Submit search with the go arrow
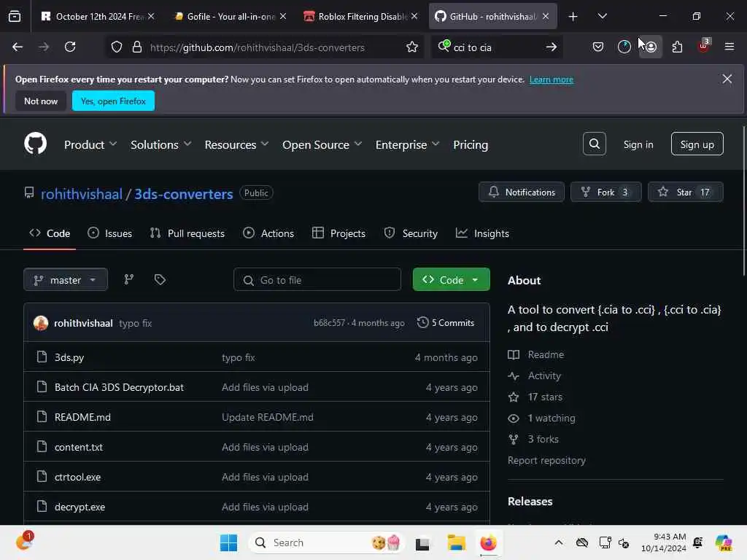The height and width of the screenshot is (560, 747). coord(551,47)
